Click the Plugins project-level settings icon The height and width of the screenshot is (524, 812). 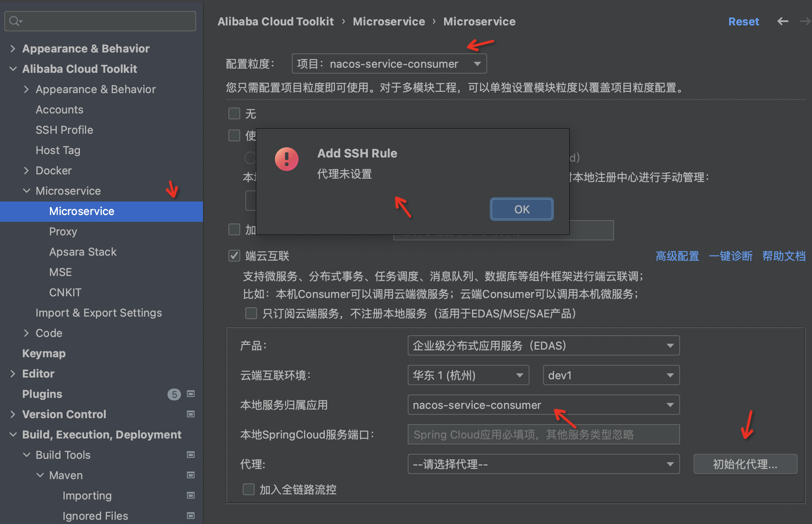click(191, 394)
